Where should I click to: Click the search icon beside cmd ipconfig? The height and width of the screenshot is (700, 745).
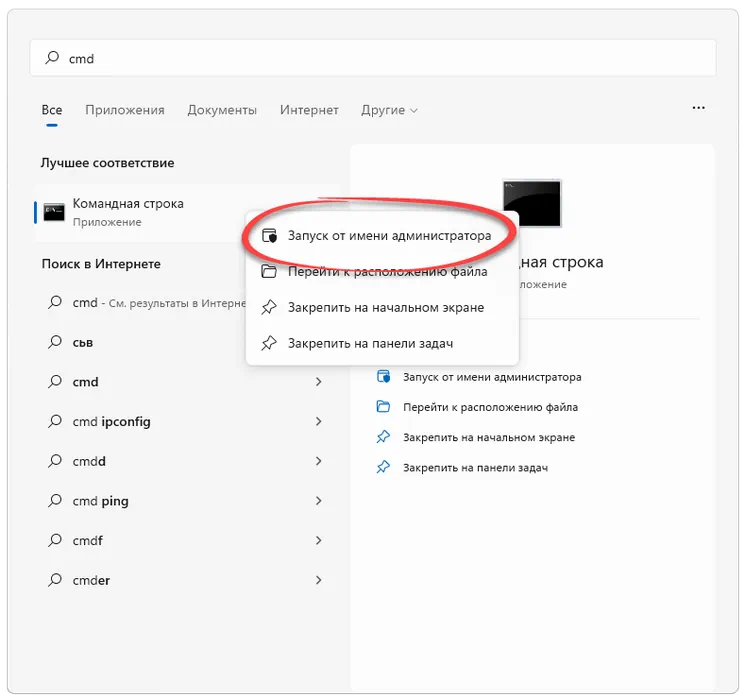(55, 421)
